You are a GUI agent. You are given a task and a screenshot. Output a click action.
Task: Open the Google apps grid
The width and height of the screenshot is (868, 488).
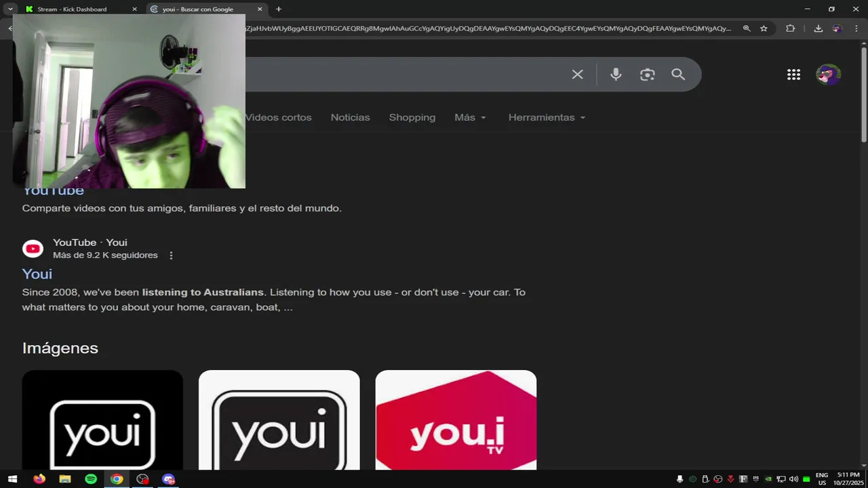[x=793, y=75]
